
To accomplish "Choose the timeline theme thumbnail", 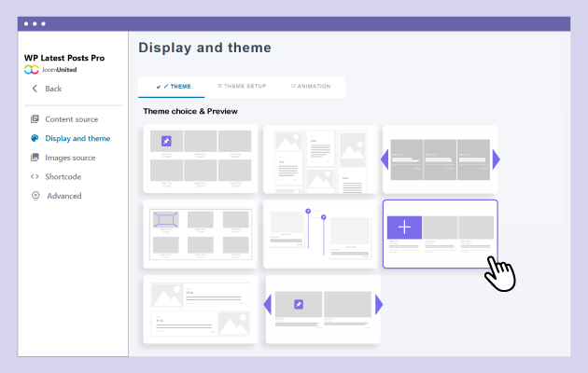I will (320, 233).
